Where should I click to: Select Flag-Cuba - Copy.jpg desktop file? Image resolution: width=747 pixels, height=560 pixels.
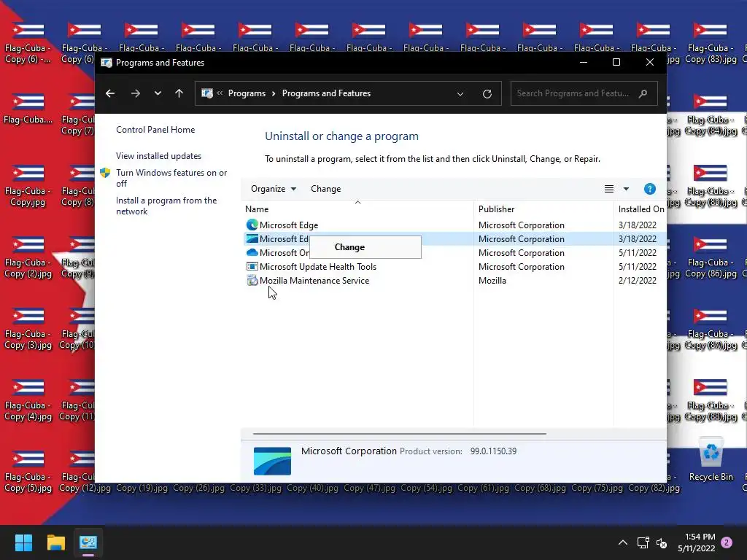click(x=28, y=186)
